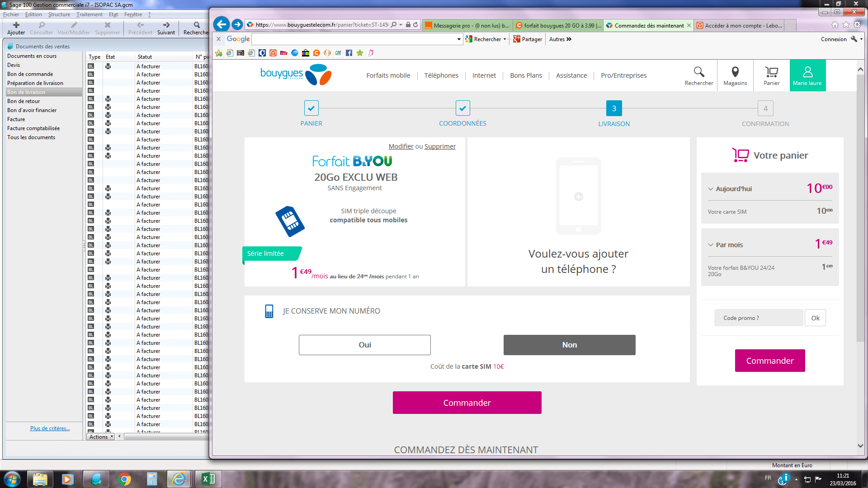Open the Magasins location pin icon
868x488 pixels.
point(735,72)
